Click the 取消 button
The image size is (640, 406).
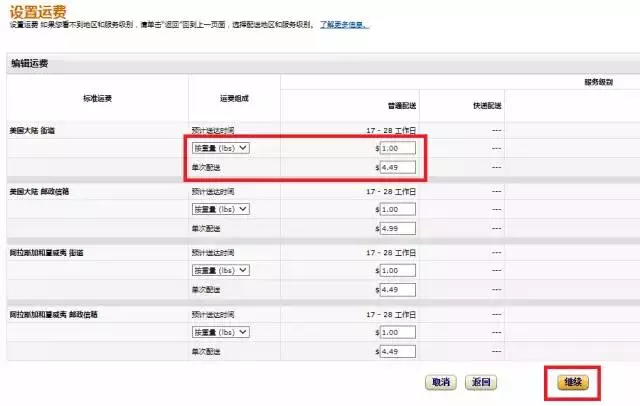(x=441, y=382)
